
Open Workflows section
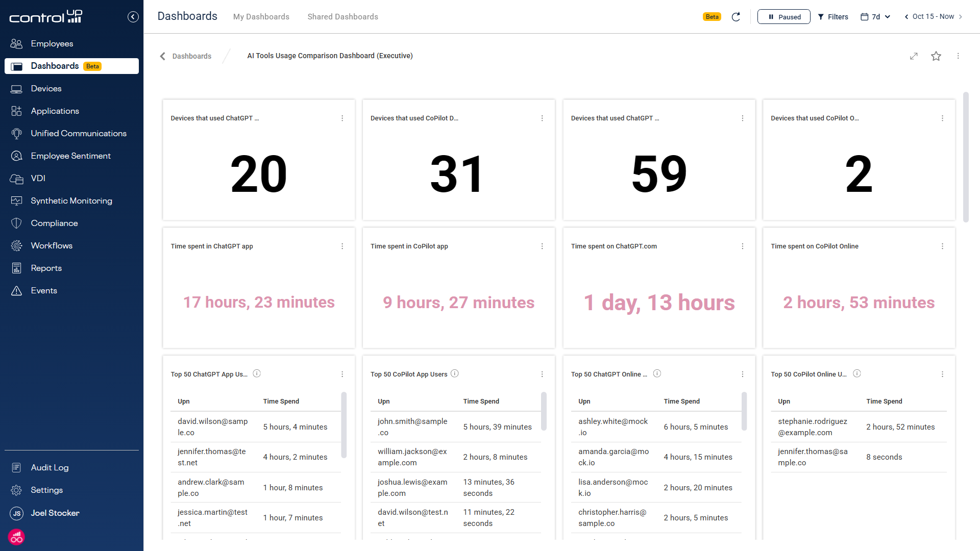[71, 246]
